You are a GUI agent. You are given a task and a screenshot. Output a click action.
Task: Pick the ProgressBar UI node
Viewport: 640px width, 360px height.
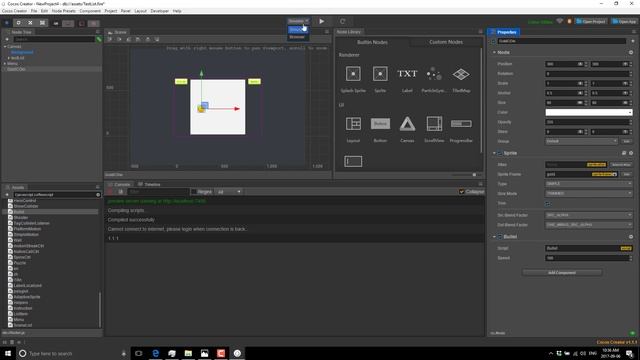pos(461,124)
